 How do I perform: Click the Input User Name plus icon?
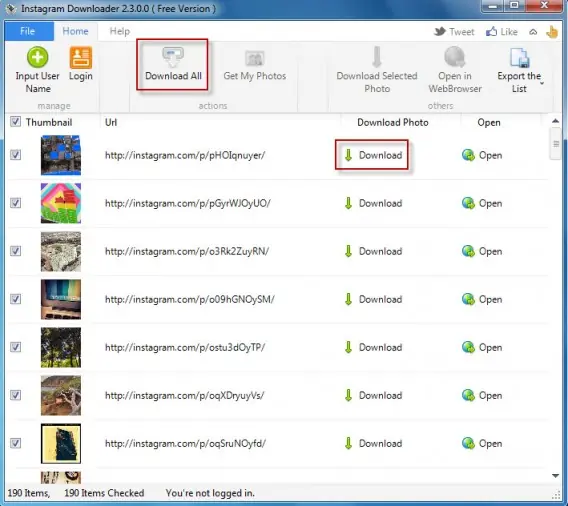[37, 57]
